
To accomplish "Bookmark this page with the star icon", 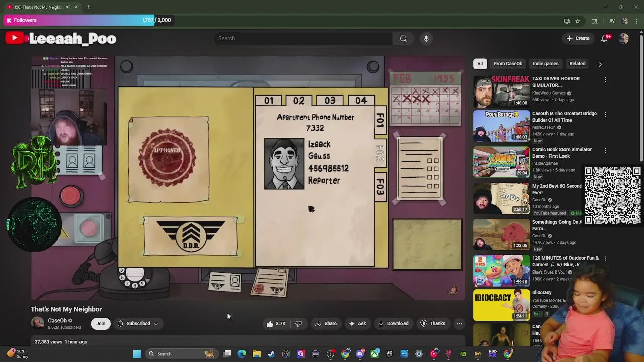I will point(578,21).
